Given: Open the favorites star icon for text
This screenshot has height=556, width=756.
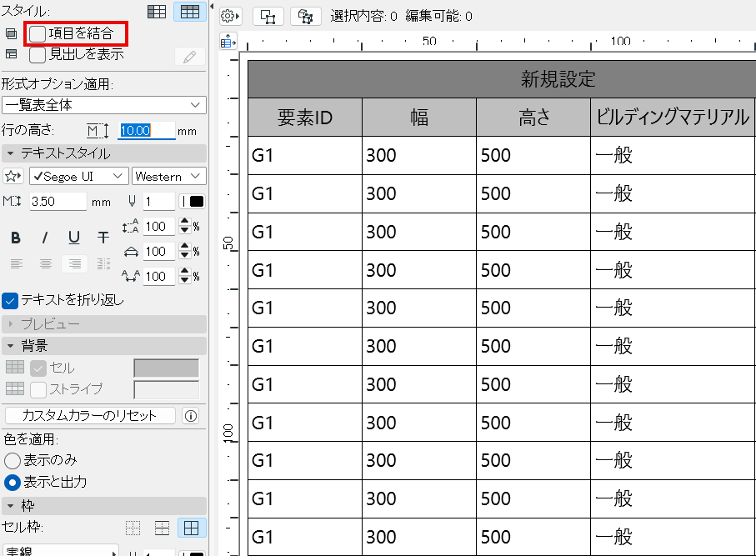Looking at the screenshot, I should pos(13,176).
